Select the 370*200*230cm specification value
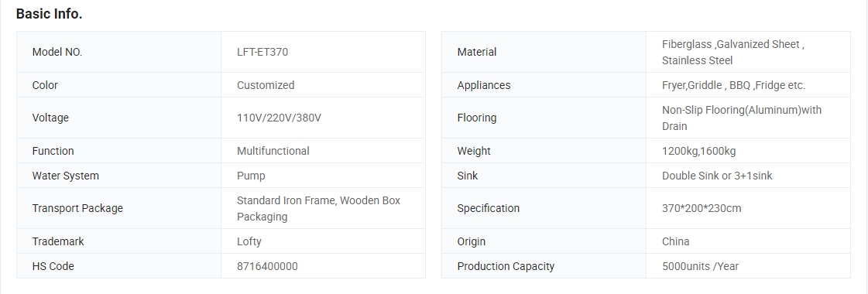Viewport: 868px width, 294px height. point(702,208)
